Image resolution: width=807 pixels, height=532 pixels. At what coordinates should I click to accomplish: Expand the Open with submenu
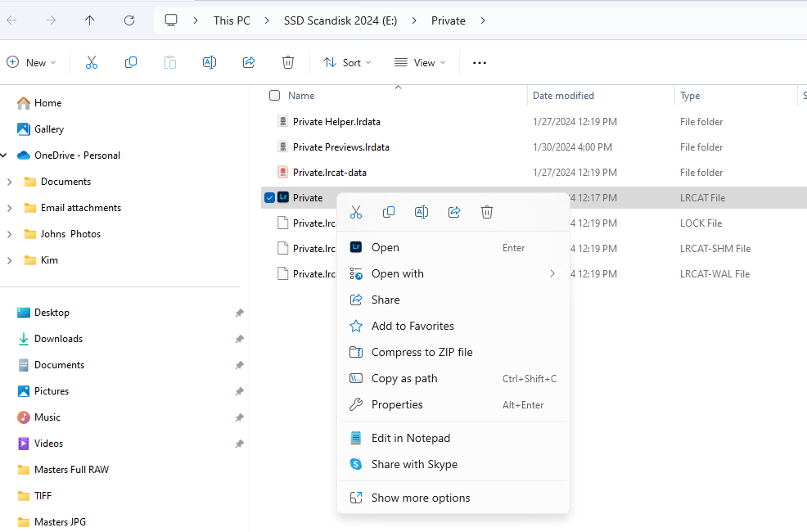click(398, 273)
